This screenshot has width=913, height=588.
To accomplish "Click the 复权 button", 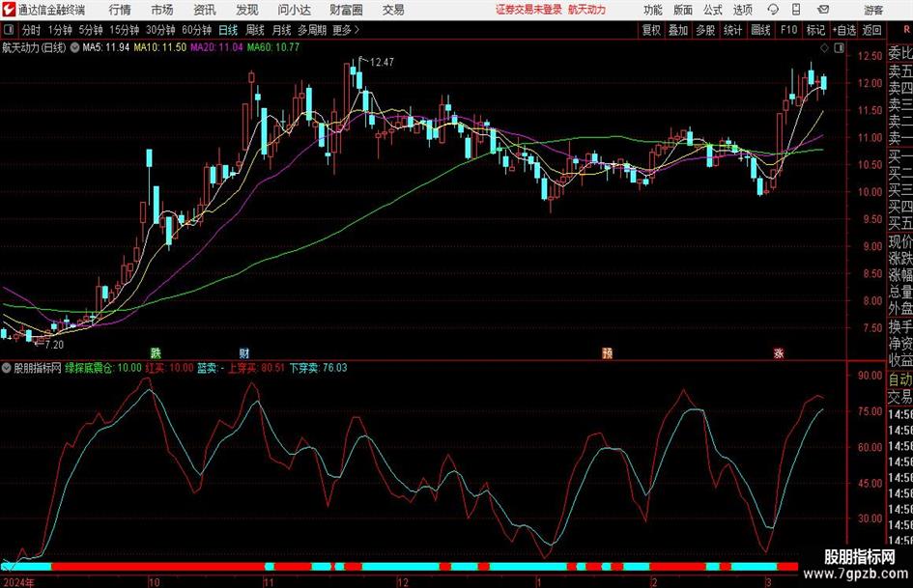I will 651,30.
